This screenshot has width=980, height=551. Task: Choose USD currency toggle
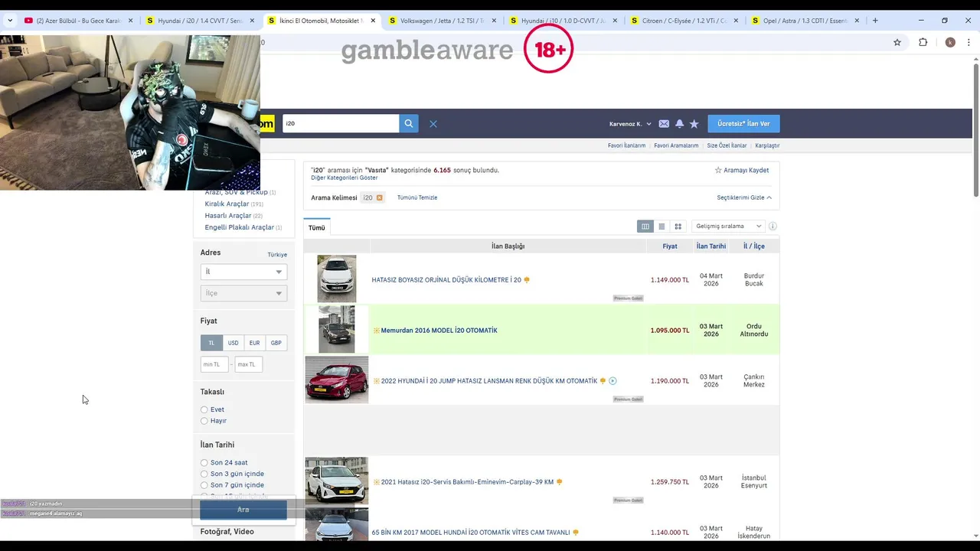pyautogui.click(x=234, y=343)
